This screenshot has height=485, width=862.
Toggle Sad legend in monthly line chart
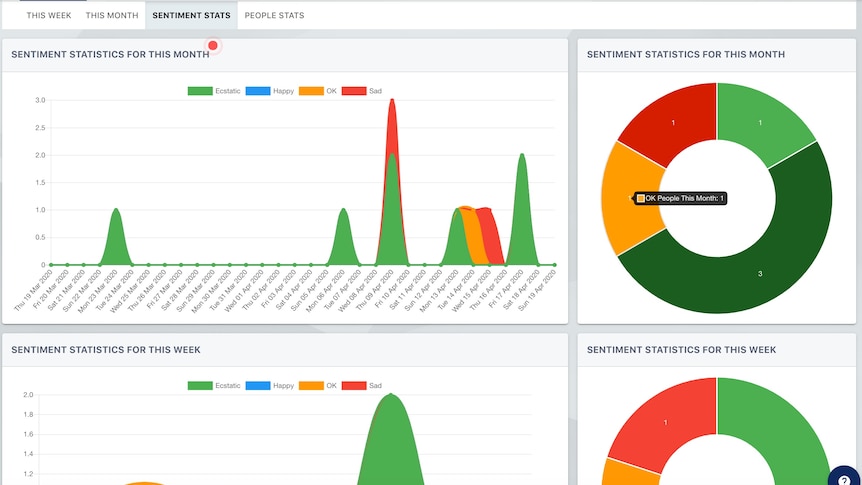(362, 91)
